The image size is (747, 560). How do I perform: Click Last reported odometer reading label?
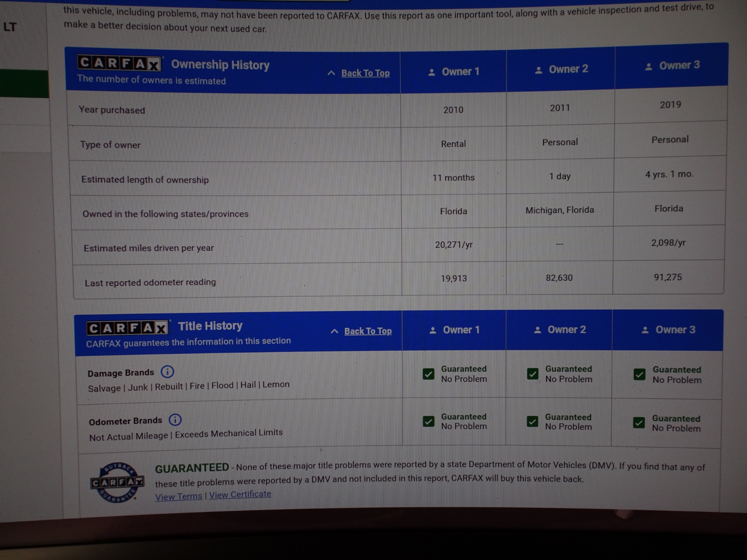click(150, 282)
